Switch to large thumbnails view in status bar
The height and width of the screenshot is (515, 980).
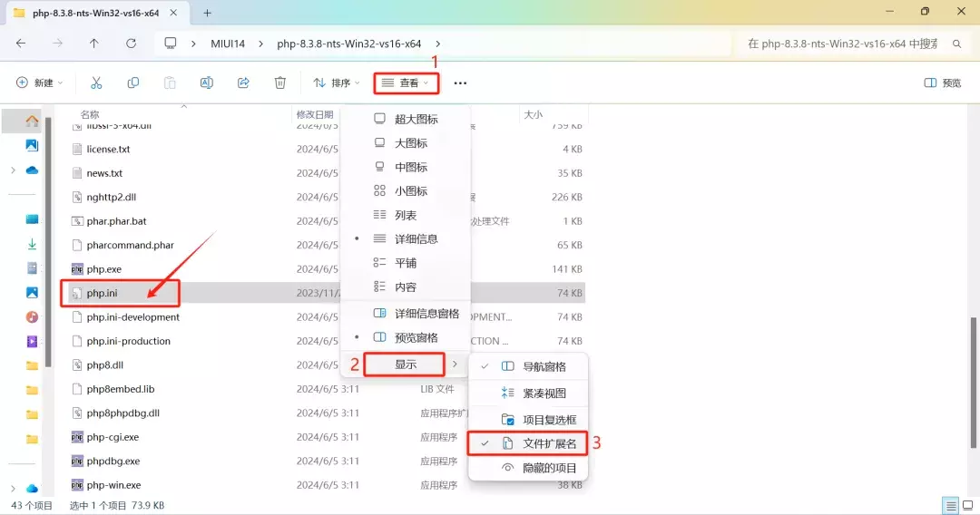[967, 506]
